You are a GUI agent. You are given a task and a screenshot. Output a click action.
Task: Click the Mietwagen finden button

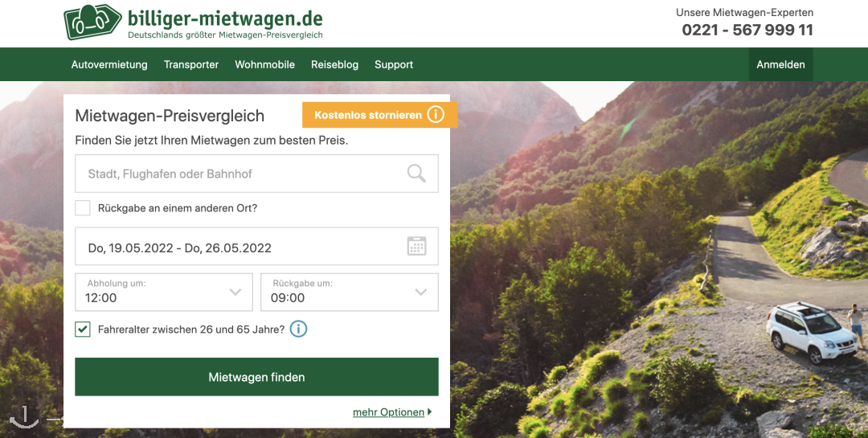pyautogui.click(x=257, y=377)
